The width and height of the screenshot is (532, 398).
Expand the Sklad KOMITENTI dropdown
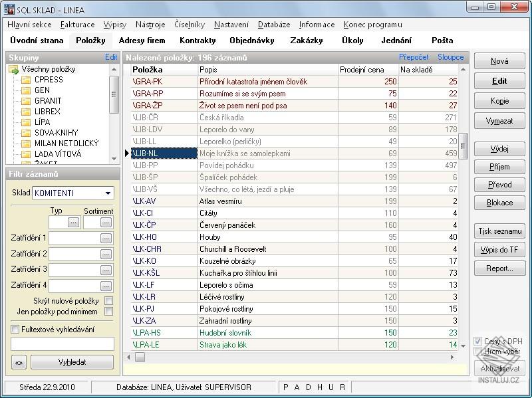[108, 193]
